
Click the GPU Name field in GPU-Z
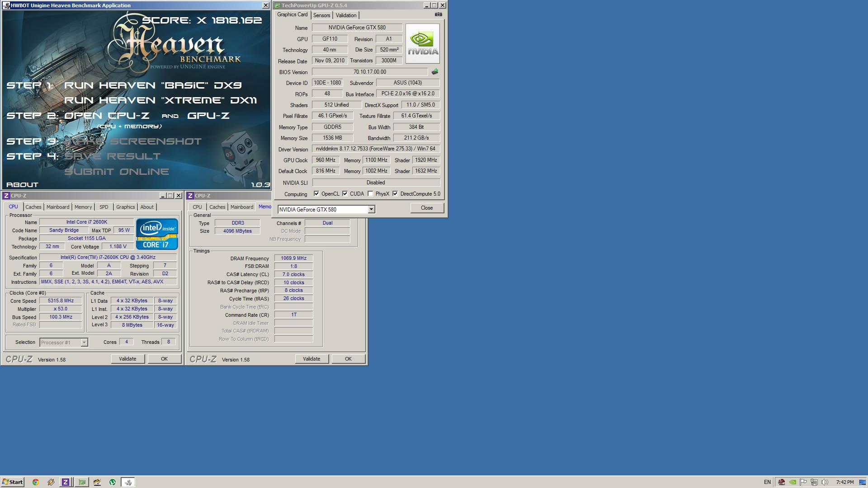[x=357, y=28]
